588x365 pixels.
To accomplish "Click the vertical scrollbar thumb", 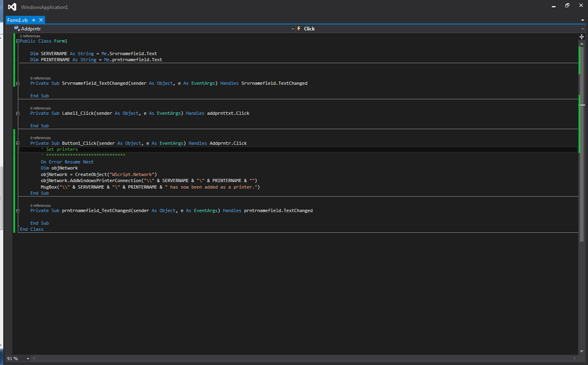I will (582, 144).
